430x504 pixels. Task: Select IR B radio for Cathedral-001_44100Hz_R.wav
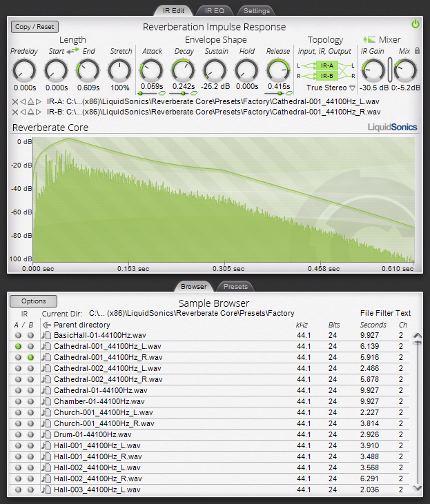[x=30, y=357]
